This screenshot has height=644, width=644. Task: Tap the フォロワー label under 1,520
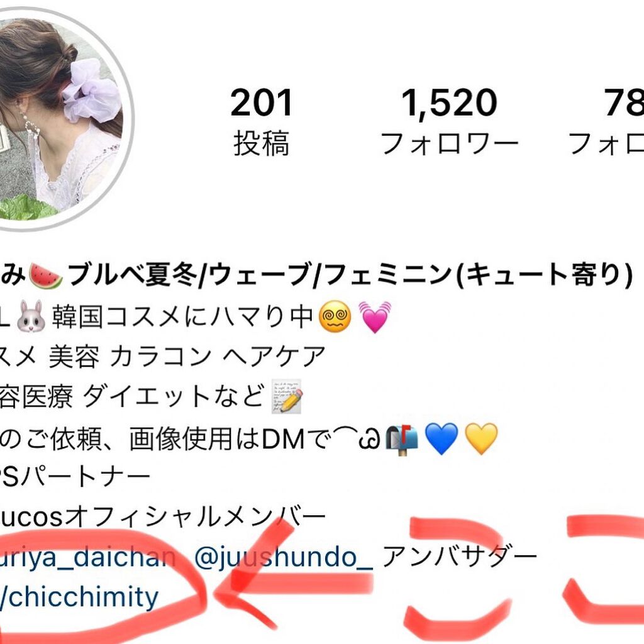[449, 143]
